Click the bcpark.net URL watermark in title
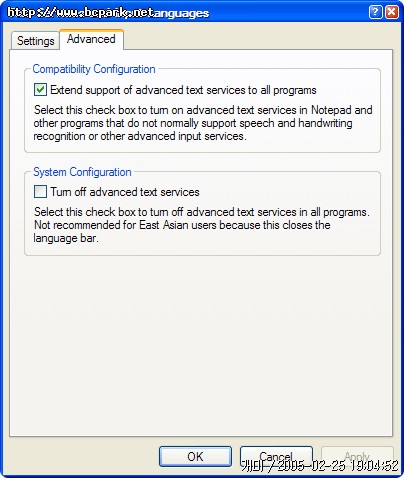Viewport: 404px width, 478px height. point(80,12)
